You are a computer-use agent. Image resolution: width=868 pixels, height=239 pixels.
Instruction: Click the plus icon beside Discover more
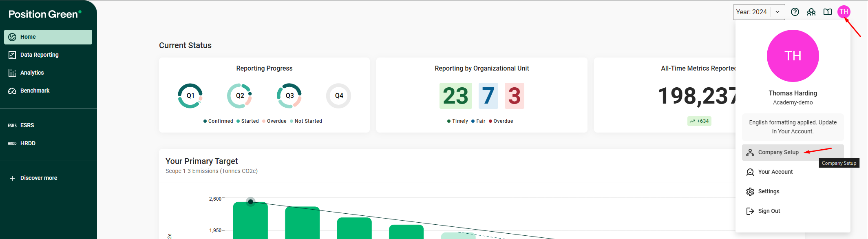tap(12, 178)
